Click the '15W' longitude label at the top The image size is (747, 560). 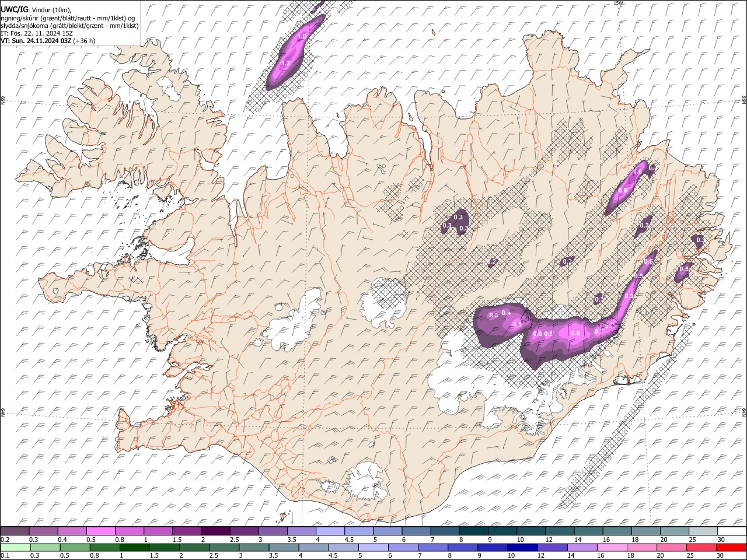pyautogui.click(x=619, y=3)
